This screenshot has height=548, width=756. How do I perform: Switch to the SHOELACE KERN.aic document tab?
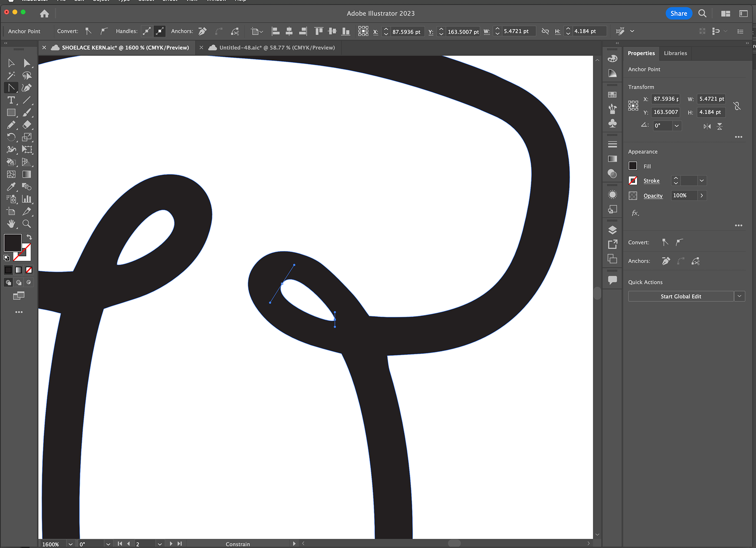[125, 48]
